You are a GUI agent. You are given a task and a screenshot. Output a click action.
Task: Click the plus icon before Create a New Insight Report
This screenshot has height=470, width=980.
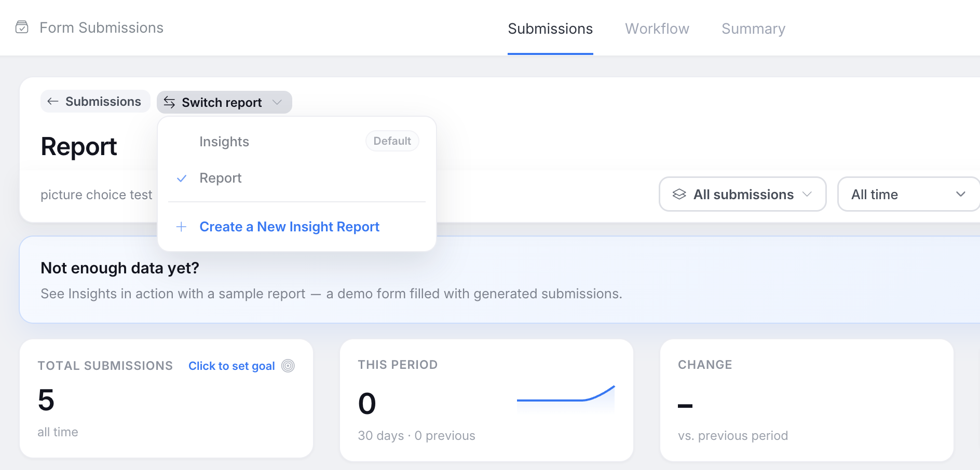pyautogui.click(x=181, y=227)
